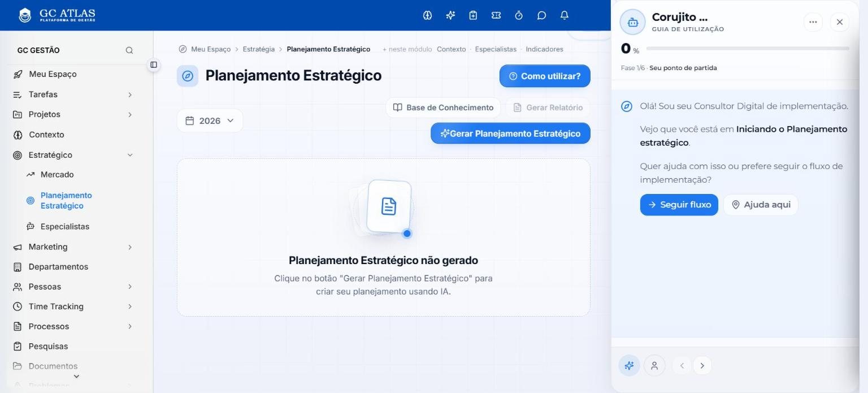Open the three-dots menu in Corujito panel
868x393 pixels.
(x=813, y=22)
